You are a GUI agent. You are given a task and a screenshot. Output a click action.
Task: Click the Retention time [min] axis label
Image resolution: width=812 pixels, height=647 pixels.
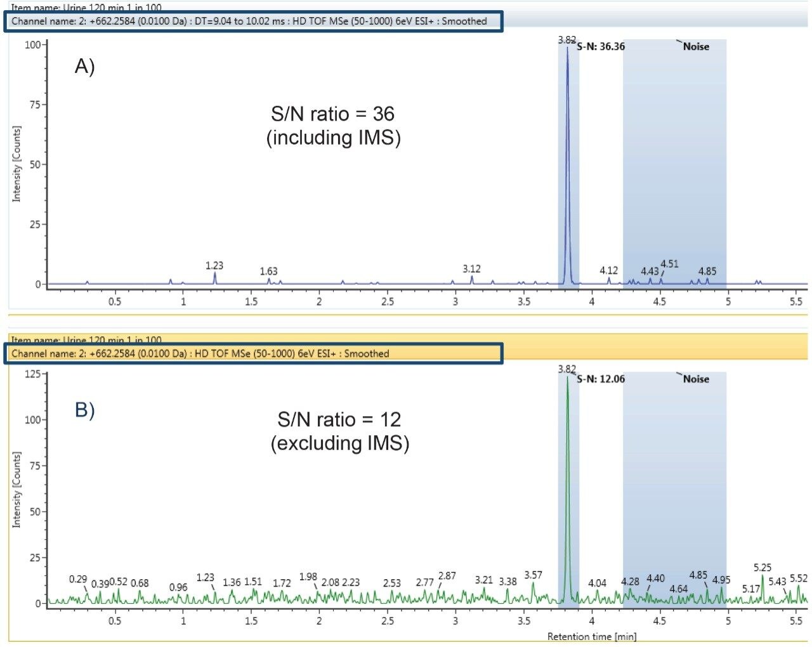593,636
